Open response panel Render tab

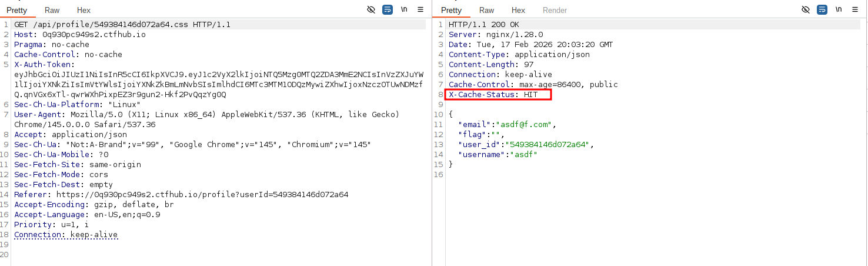coord(555,11)
